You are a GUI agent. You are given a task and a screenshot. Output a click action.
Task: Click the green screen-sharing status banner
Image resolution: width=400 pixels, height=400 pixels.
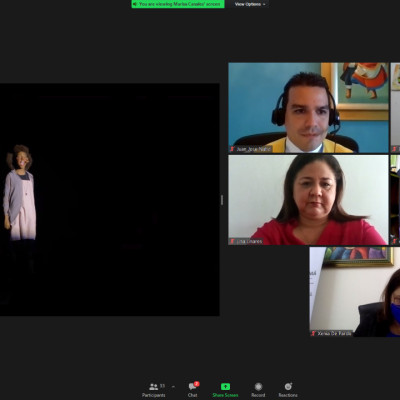click(x=178, y=4)
